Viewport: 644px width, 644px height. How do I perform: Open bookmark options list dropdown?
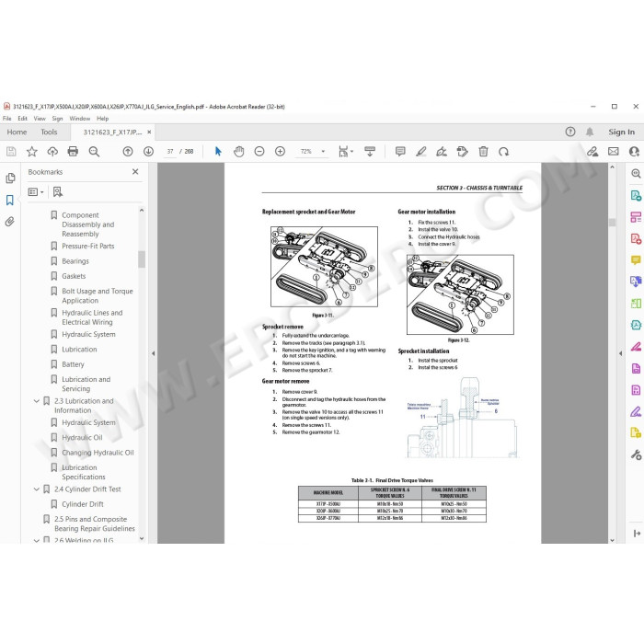(36, 191)
